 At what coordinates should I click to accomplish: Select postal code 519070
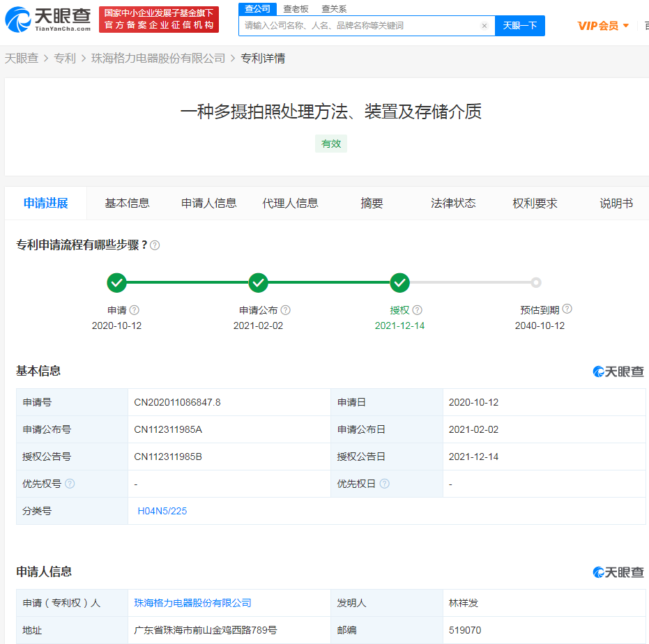click(465, 630)
